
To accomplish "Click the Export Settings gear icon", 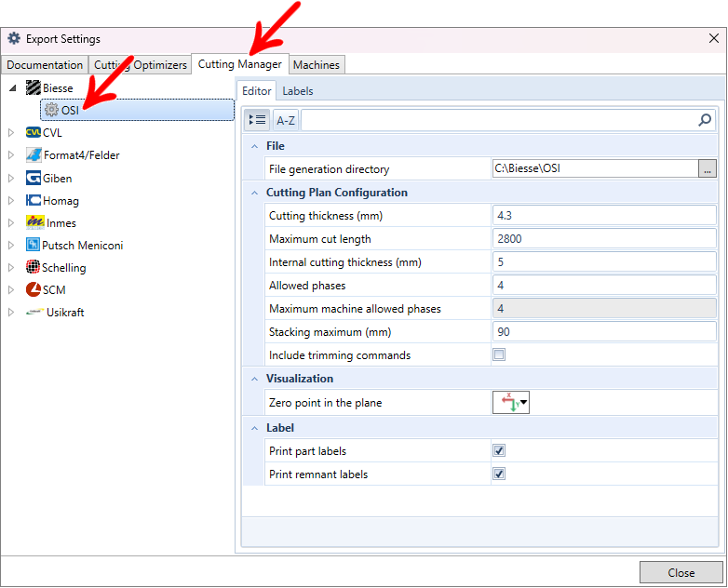I will pos(14,38).
